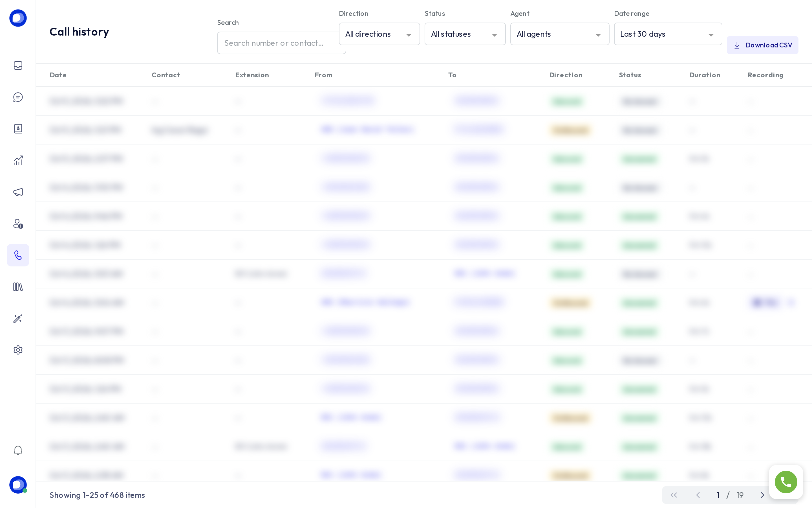Select the Calls phone icon in sidebar

(x=18, y=255)
